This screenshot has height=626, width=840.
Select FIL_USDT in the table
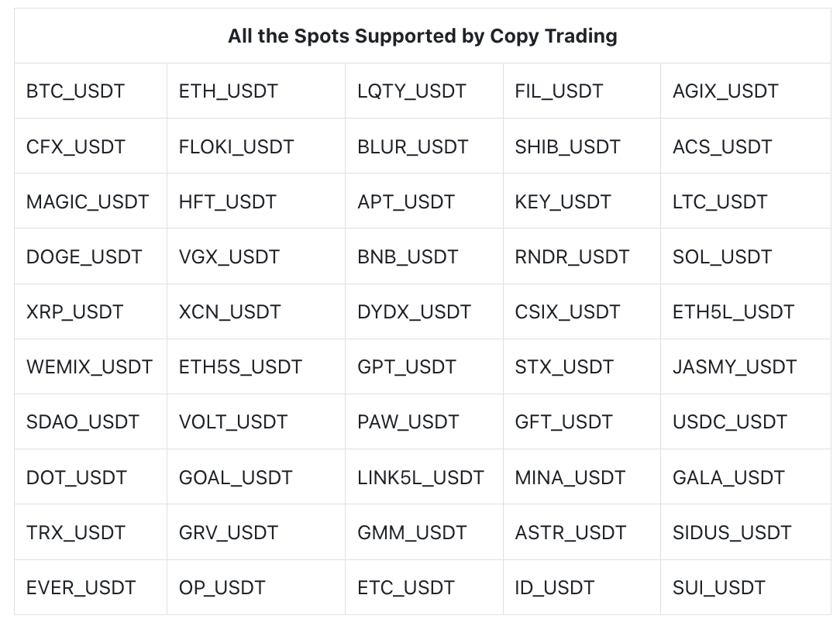[x=559, y=91]
